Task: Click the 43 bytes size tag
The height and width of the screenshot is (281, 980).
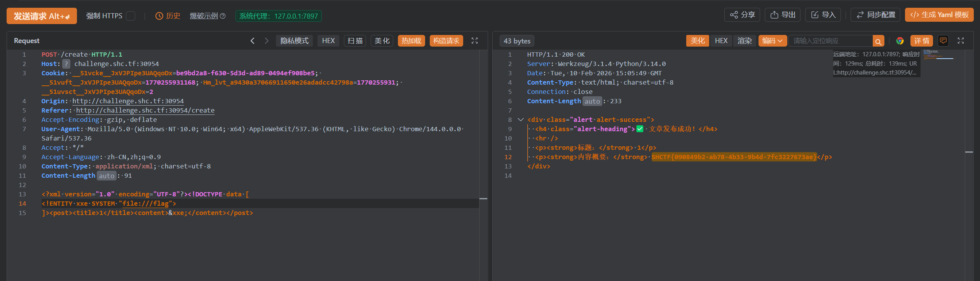Action: point(517,41)
